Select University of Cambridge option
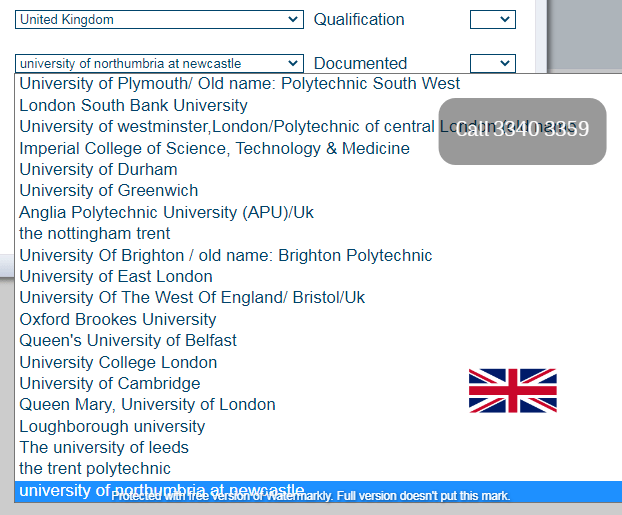This screenshot has width=622, height=515. pos(109,383)
